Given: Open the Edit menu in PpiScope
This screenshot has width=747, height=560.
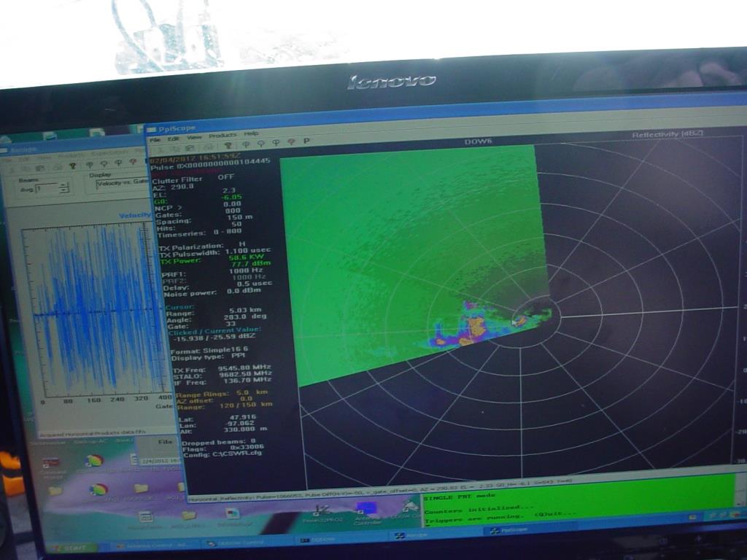Looking at the screenshot, I should coord(174,139).
